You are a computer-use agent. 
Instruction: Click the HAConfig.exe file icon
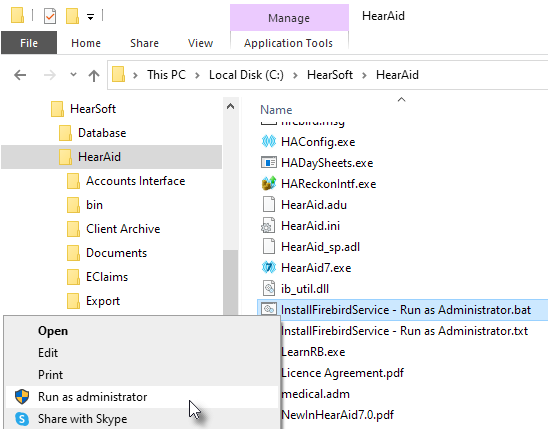click(x=269, y=142)
